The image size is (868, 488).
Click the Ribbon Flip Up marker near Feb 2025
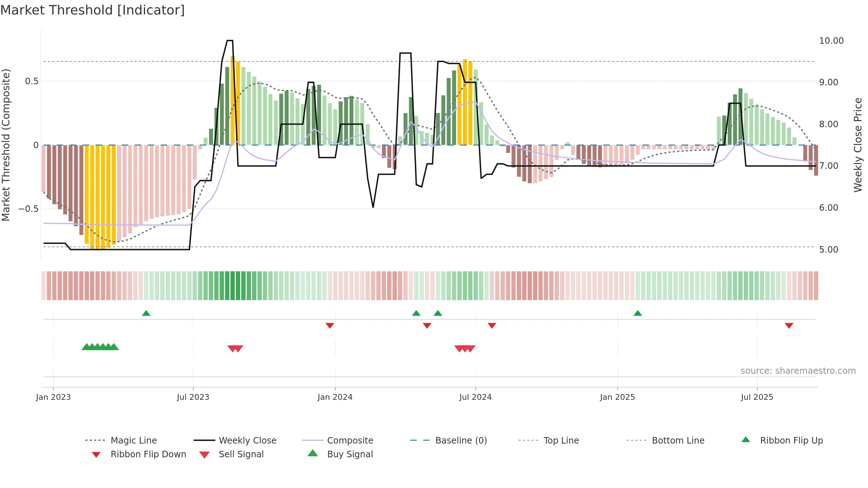point(638,313)
